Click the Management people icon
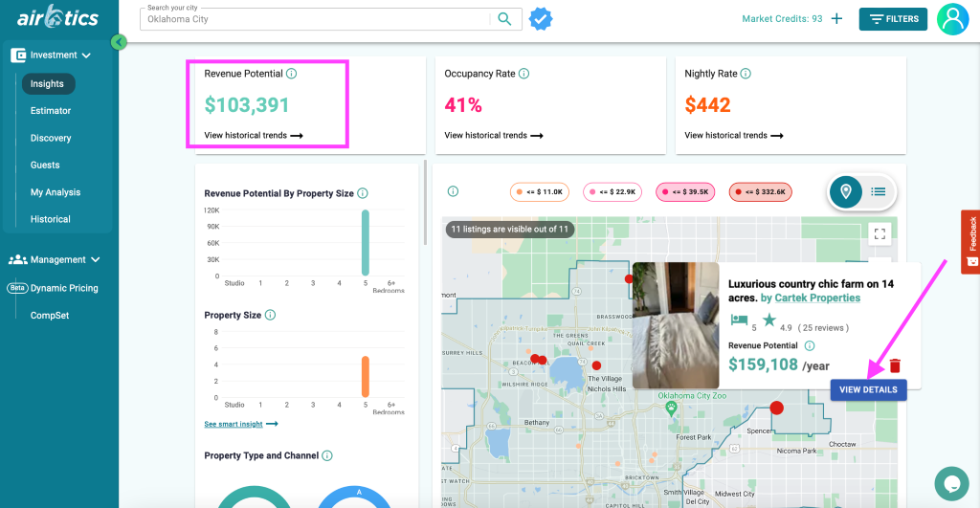Viewport: 980px width, 508px height. 17,259
